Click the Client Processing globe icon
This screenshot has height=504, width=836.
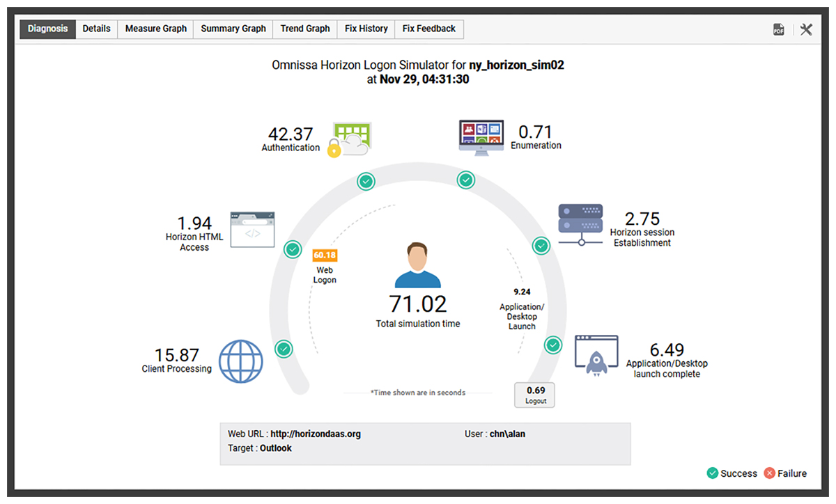coord(241,361)
